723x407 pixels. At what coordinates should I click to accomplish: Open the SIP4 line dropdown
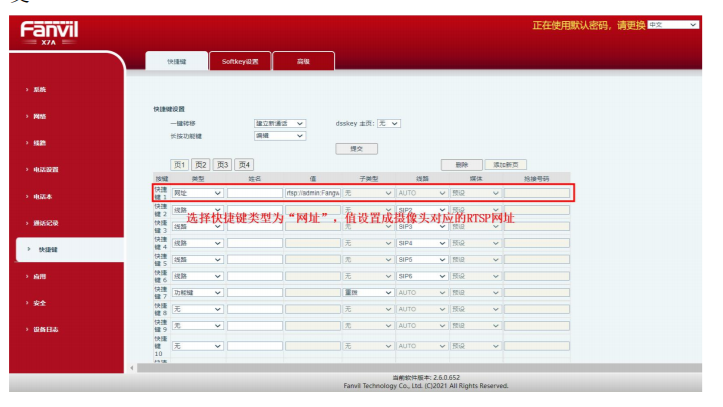[x=421, y=243]
